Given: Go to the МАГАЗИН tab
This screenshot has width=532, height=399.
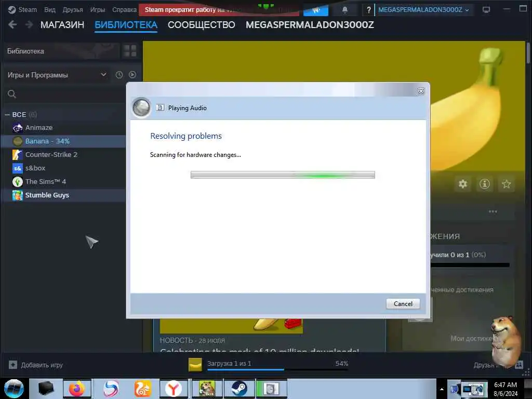Looking at the screenshot, I should click(62, 25).
